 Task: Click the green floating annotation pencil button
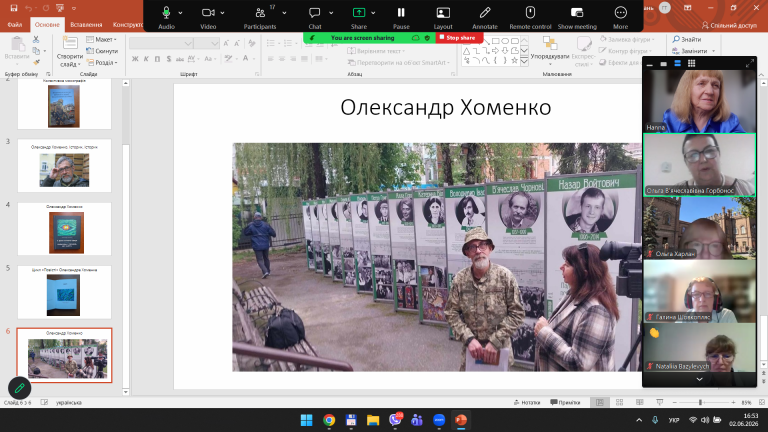pos(20,388)
